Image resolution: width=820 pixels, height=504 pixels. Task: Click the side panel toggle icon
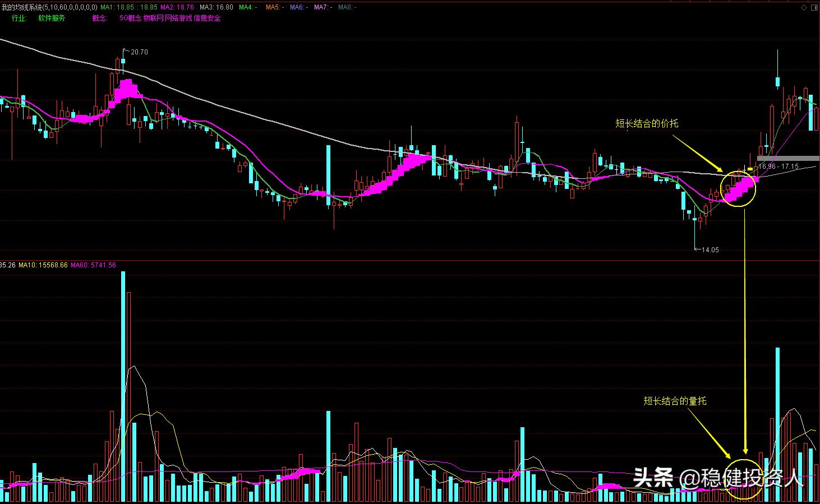click(x=814, y=7)
